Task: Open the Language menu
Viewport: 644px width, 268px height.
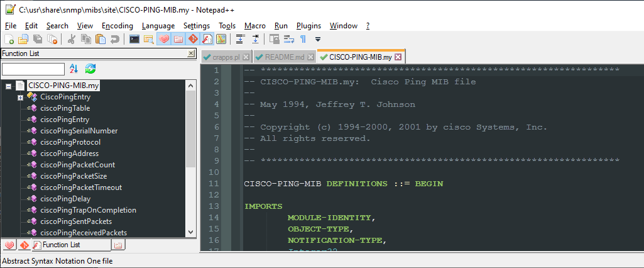Action: 158,26
